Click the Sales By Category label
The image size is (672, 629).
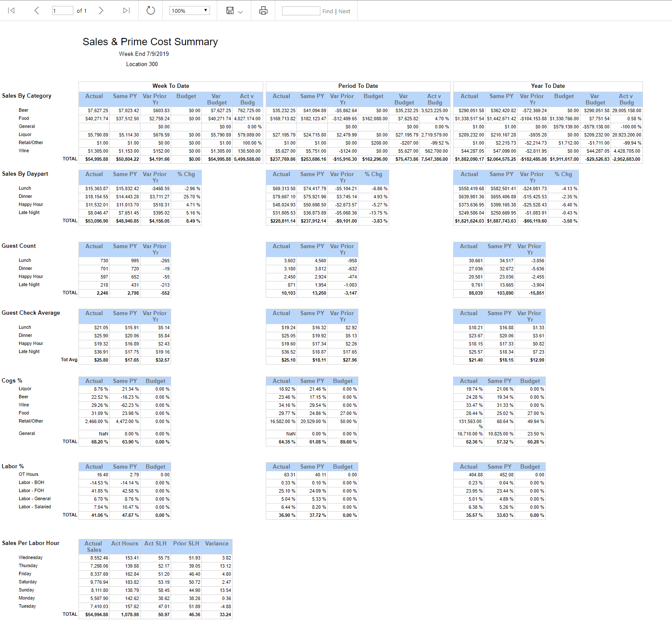(26, 96)
